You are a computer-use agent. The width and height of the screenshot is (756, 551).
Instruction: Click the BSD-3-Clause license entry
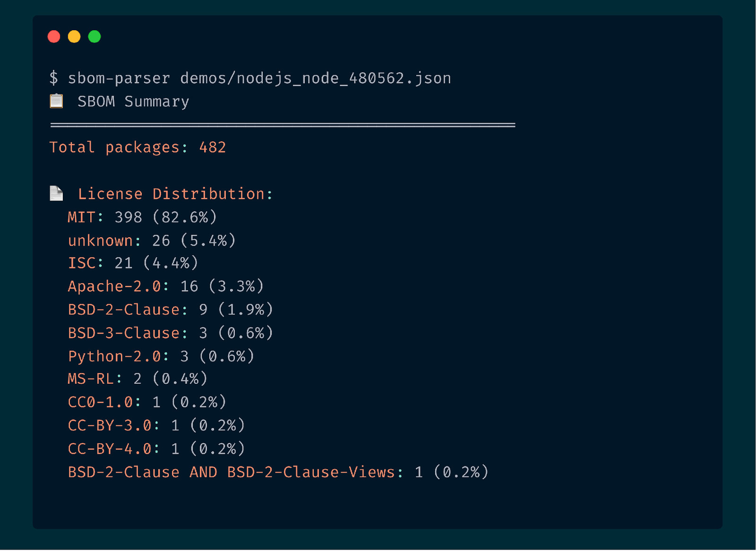coord(170,333)
